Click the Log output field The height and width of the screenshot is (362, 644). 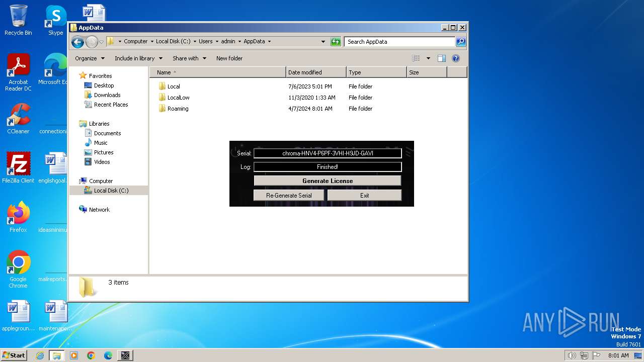(328, 167)
